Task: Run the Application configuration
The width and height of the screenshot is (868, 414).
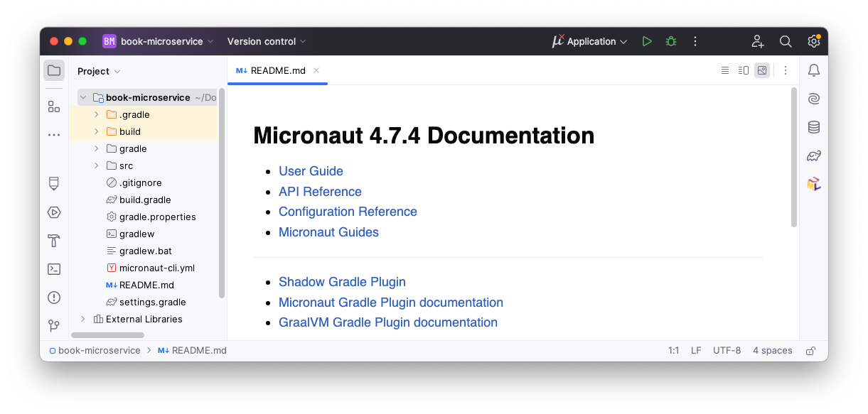Action: pyautogui.click(x=646, y=41)
